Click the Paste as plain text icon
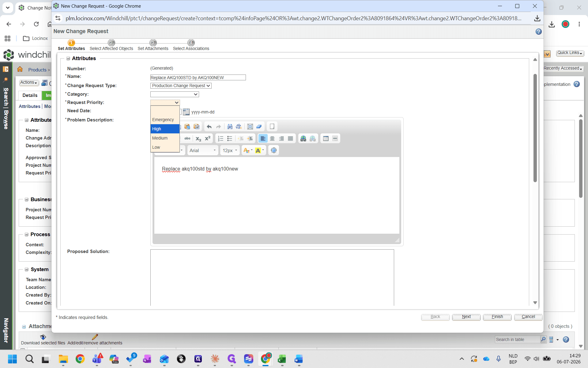This screenshot has width=588, height=368. (x=187, y=127)
